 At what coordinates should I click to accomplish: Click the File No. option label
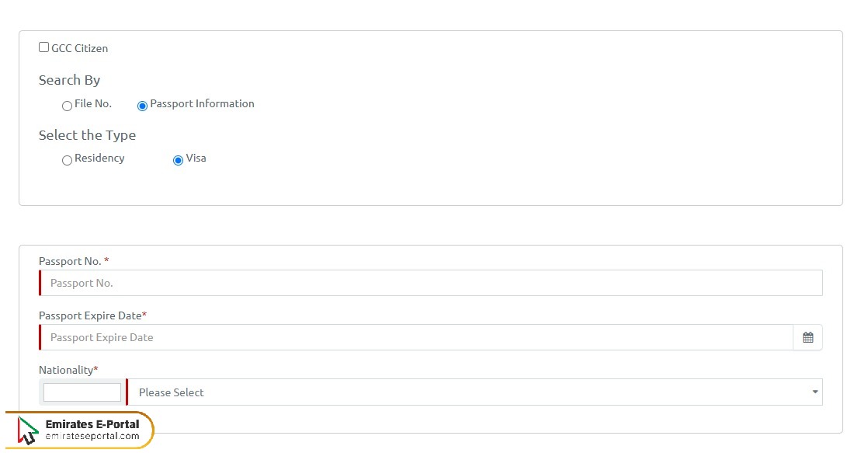pos(93,103)
